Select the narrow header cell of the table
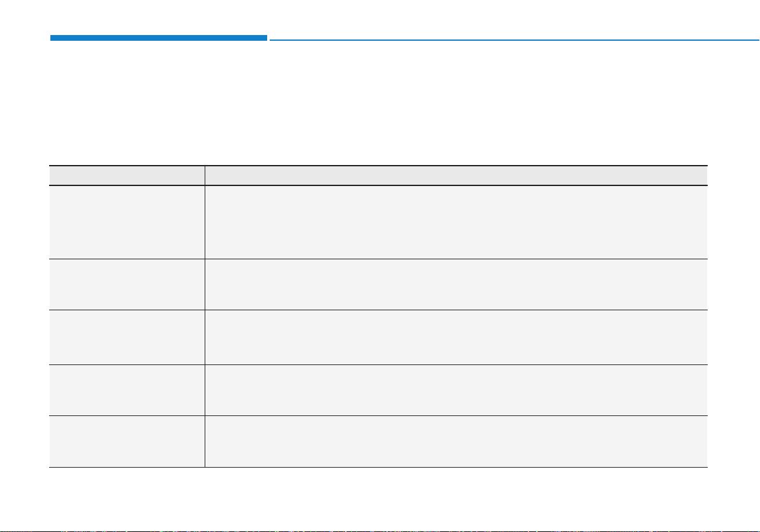The image size is (760, 532). click(127, 175)
